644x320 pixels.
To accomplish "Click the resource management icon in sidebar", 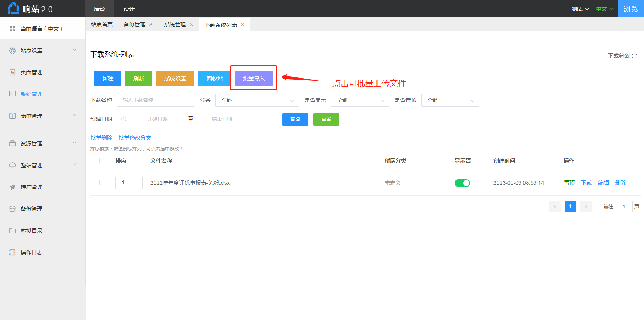I will [x=12, y=143].
